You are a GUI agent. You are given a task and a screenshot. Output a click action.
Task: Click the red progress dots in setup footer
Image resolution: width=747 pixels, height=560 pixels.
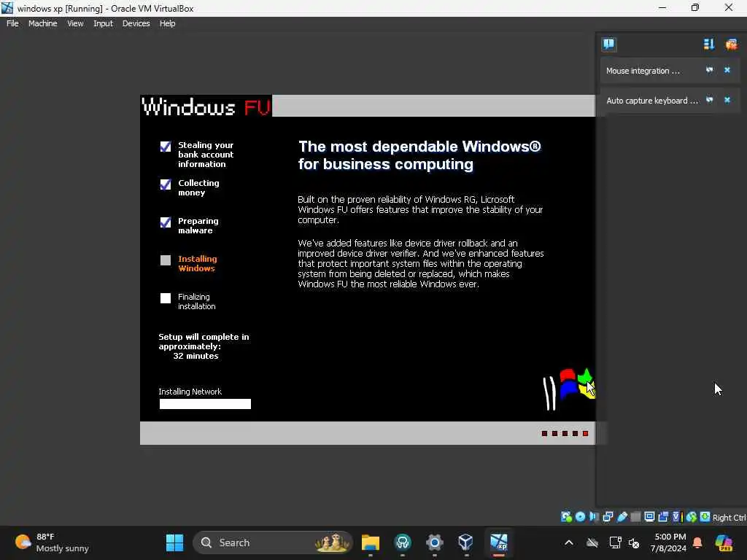(x=565, y=433)
